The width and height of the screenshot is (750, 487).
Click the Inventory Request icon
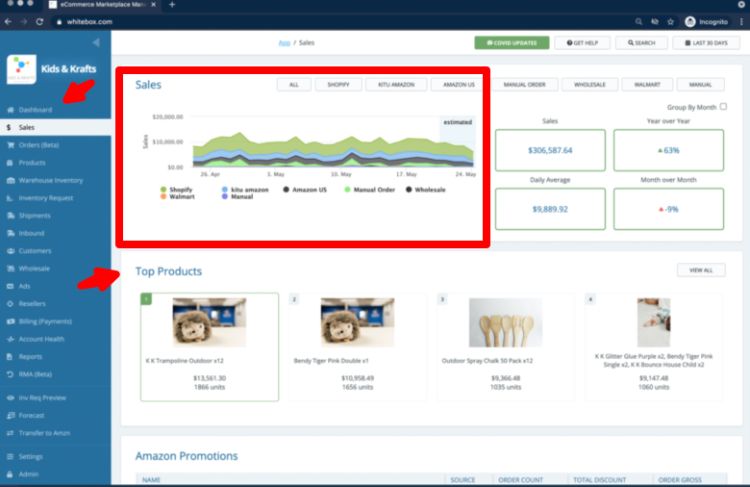tap(10, 198)
